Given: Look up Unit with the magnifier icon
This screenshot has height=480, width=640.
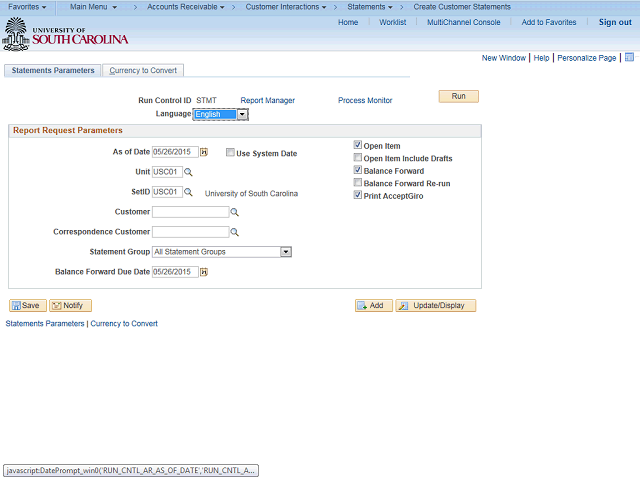Looking at the screenshot, I should point(188,172).
